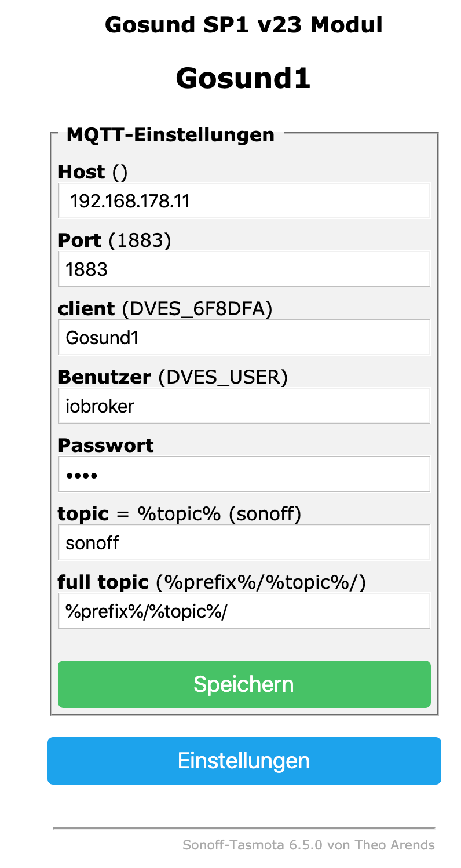Click the Benutzer (DVES_USER) label
461x868 pixels.
tap(173, 377)
